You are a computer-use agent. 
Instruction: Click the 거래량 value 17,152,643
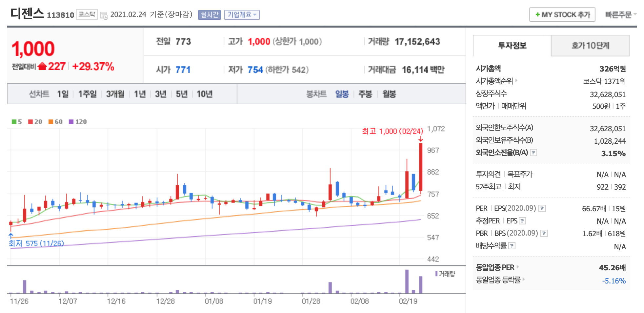[417, 42]
